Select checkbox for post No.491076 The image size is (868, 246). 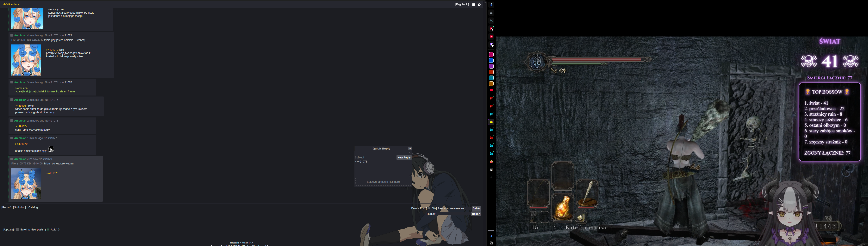pos(11,120)
